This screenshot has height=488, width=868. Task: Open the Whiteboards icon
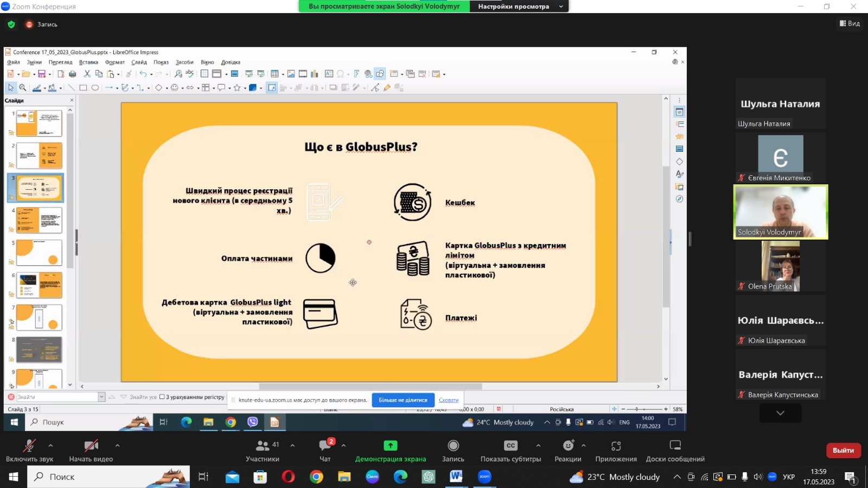click(675, 446)
